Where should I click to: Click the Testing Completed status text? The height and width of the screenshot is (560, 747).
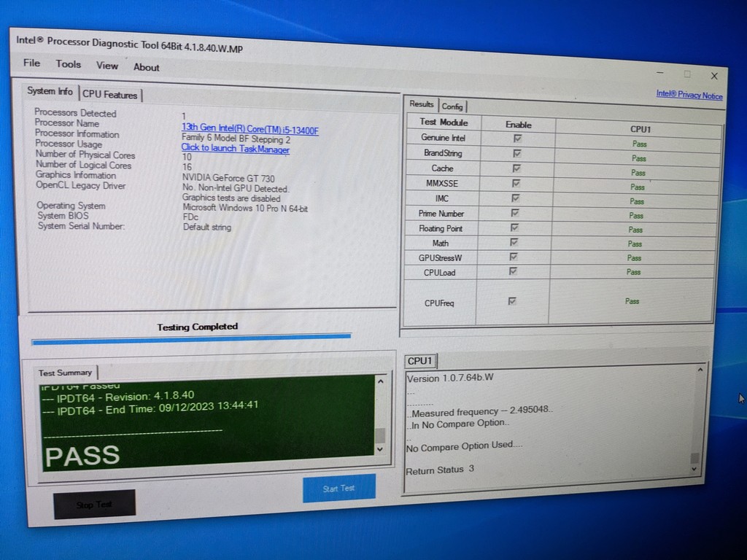[197, 327]
